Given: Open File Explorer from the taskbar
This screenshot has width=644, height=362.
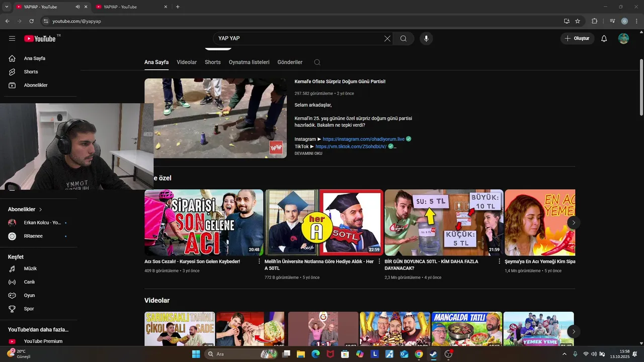Looking at the screenshot, I should [x=301, y=354].
